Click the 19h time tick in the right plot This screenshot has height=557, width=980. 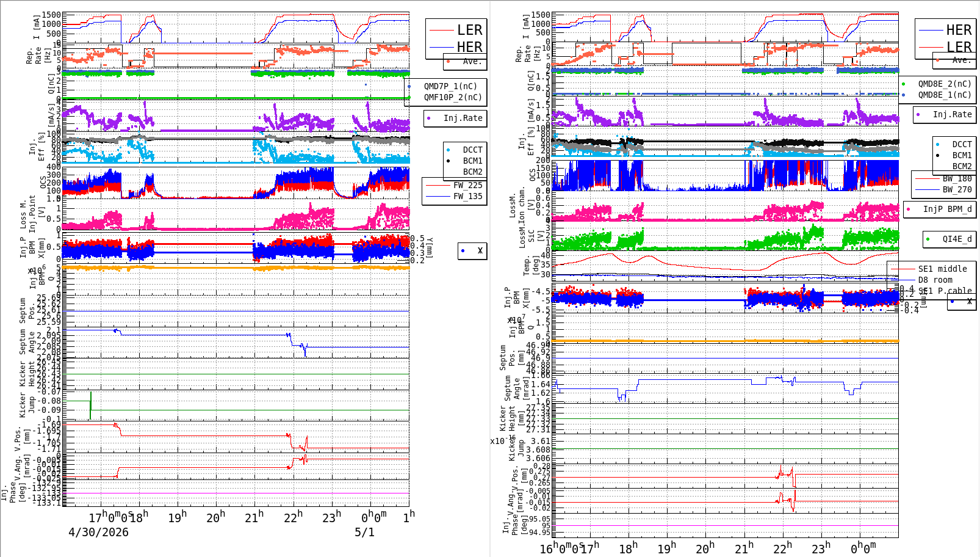pos(666,548)
